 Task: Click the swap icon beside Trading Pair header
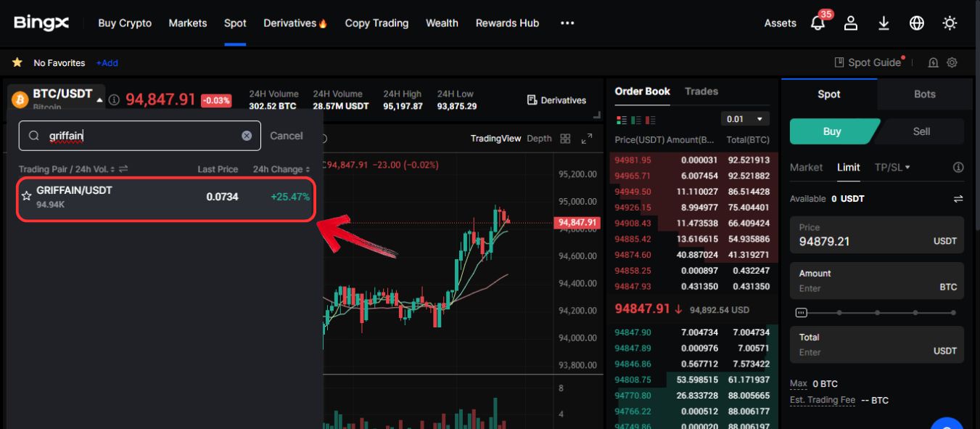pos(123,169)
